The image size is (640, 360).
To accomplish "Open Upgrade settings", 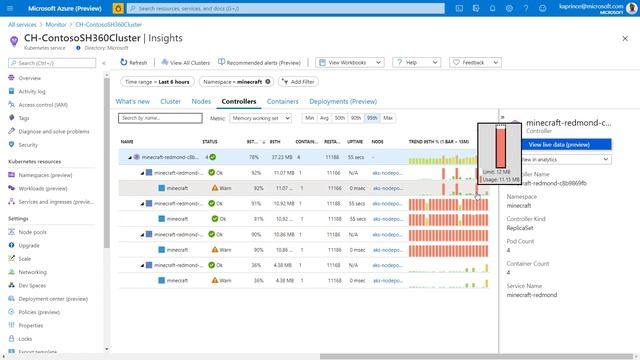I will click(29, 246).
